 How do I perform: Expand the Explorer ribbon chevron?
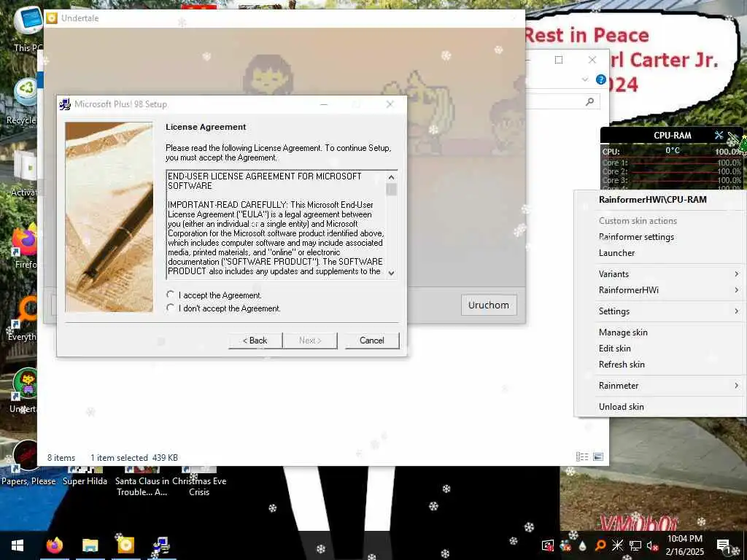click(x=585, y=79)
